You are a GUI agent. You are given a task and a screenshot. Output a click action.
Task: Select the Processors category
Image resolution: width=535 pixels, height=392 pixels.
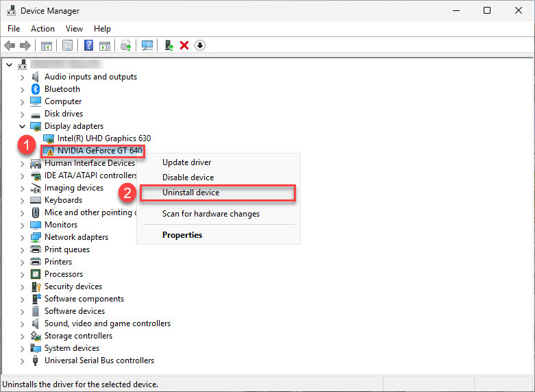coord(64,274)
